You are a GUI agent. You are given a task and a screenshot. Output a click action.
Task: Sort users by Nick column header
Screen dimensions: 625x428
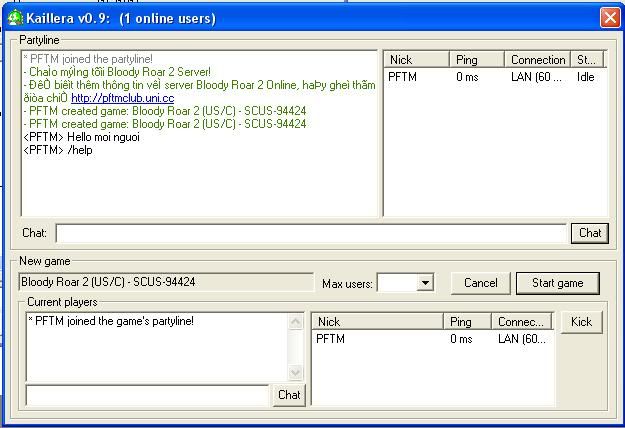417,60
